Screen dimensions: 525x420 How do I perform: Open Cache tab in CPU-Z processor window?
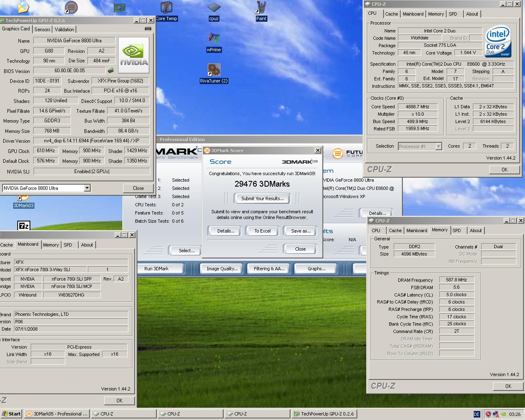[x=392, y=14]
